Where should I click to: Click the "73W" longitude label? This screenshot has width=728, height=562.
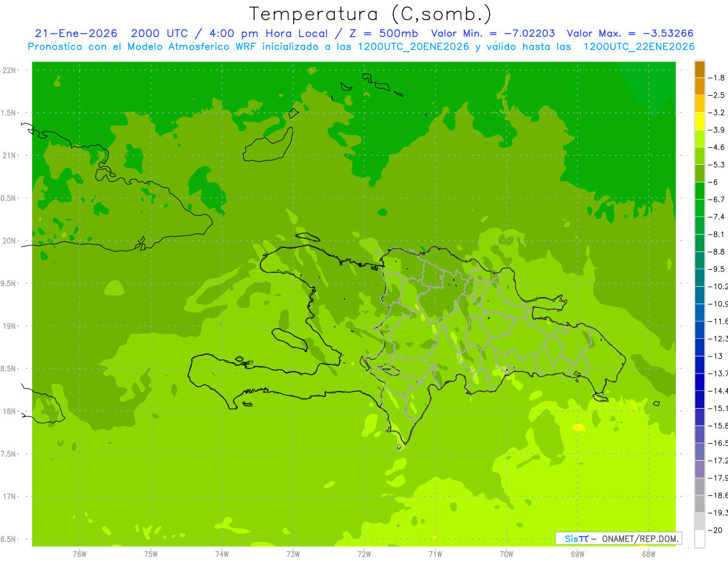pyautogui.click(x=293, y=554)
